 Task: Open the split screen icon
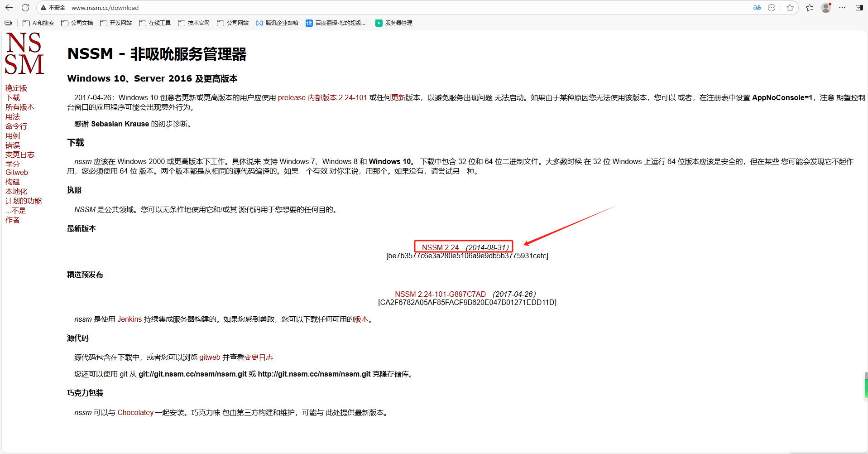pos(859,8)
